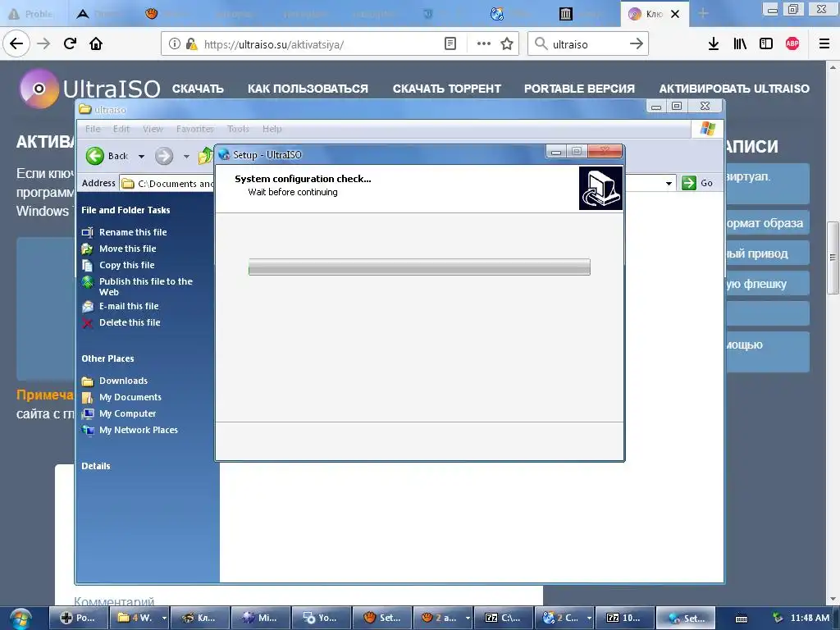Click Publish this file to the Web
The image size is (840, 630).
pyautogui.click(x=146, y=286)
